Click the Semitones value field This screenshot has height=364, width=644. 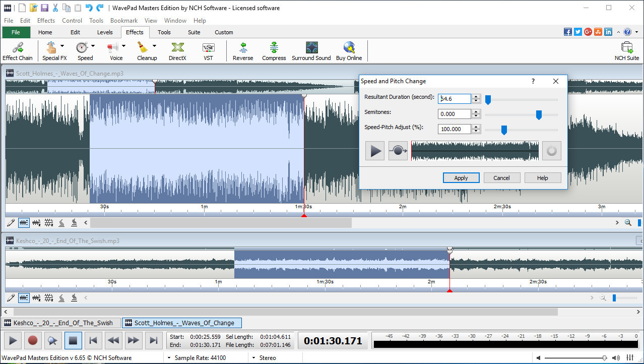click(x=455, y=114)
